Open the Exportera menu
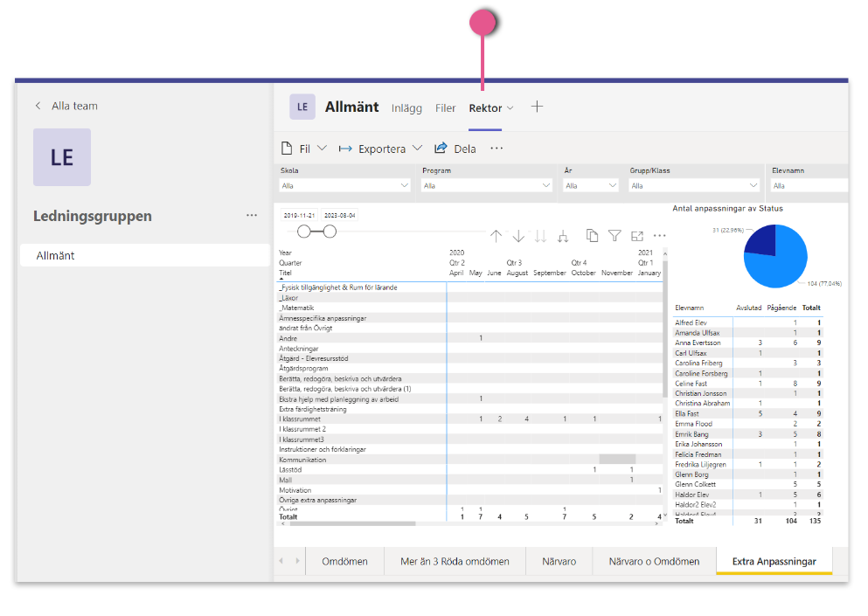The image size is (868, 616). click(x=381, y=149)
